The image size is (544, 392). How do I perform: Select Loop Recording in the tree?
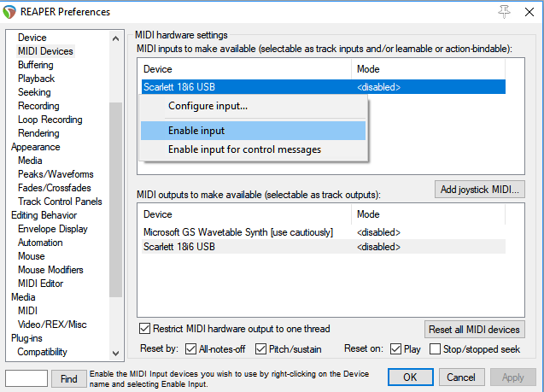50,120
